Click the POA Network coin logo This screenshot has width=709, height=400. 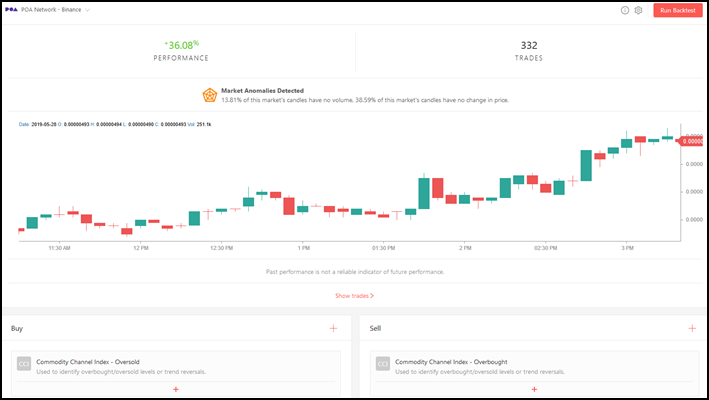pyautogui.click(x=11, y=9)
